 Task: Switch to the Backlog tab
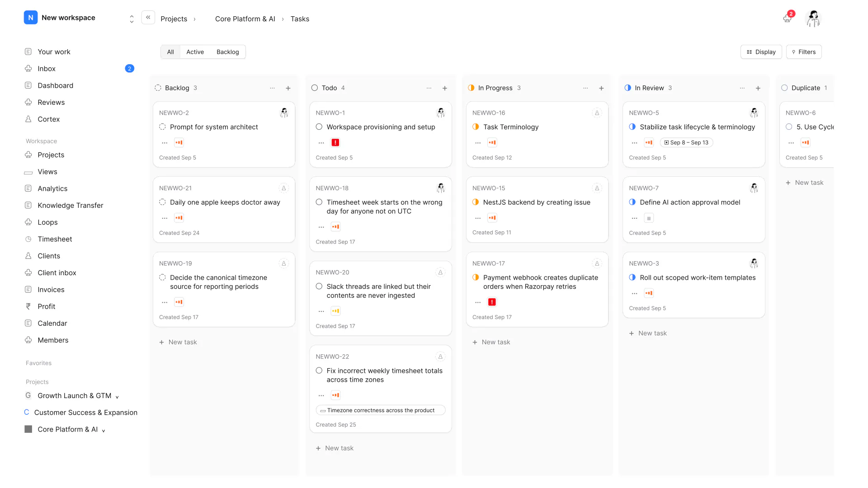[x=227, y=52]
